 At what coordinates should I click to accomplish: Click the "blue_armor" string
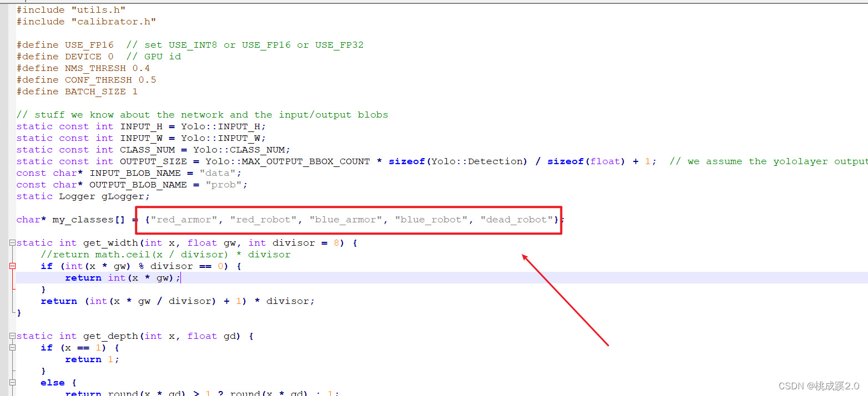(345, 220)
